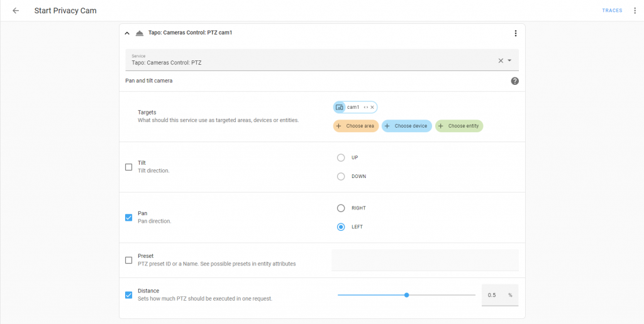Click the Choose device button
The height and width of the screenshot is (324, 644).
click(406, 126)
